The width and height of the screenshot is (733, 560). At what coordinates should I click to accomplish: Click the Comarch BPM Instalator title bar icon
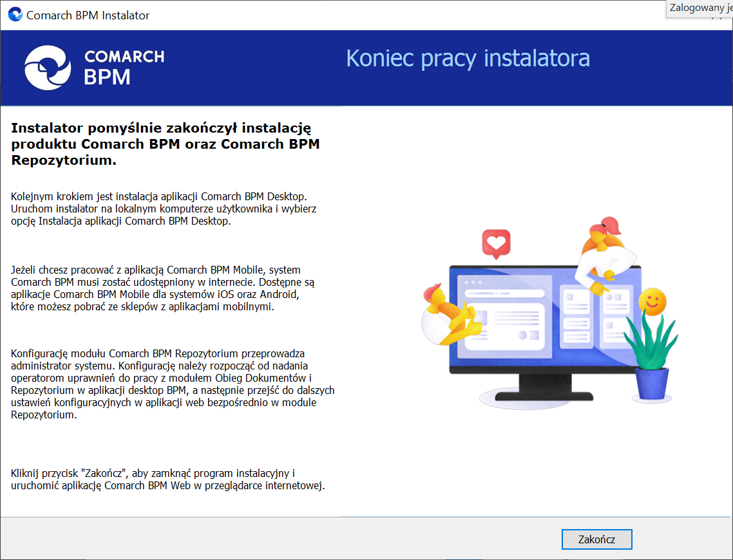[15, 14]
